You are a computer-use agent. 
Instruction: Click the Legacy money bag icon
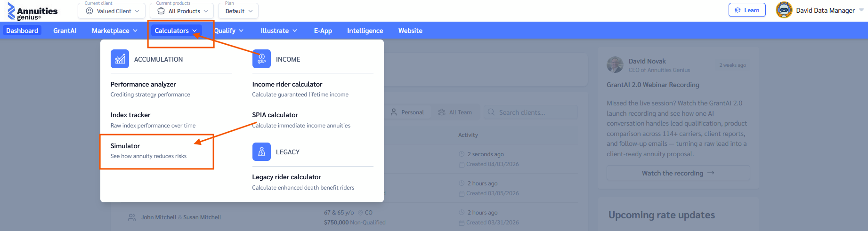(x=261, y=152)
